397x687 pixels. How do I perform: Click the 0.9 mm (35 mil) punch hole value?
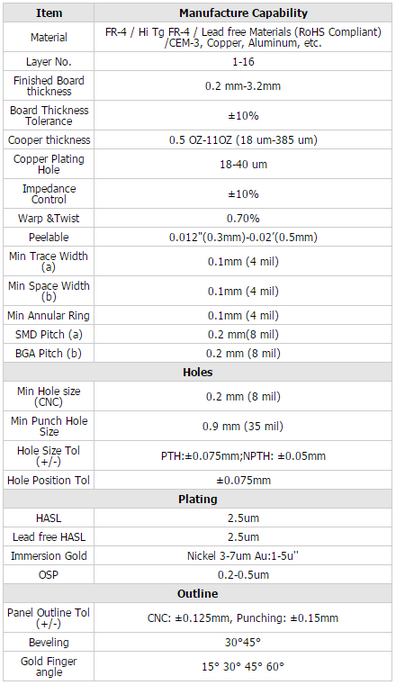[243, 426]
